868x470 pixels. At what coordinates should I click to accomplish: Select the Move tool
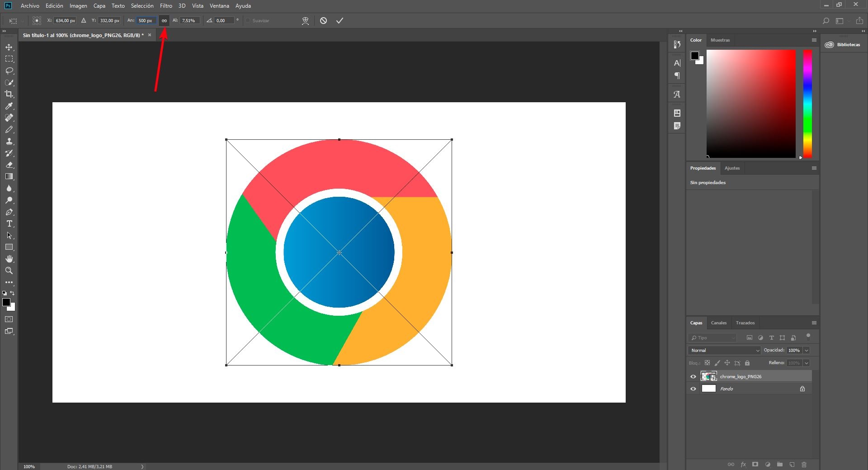(x=9, y=47)
